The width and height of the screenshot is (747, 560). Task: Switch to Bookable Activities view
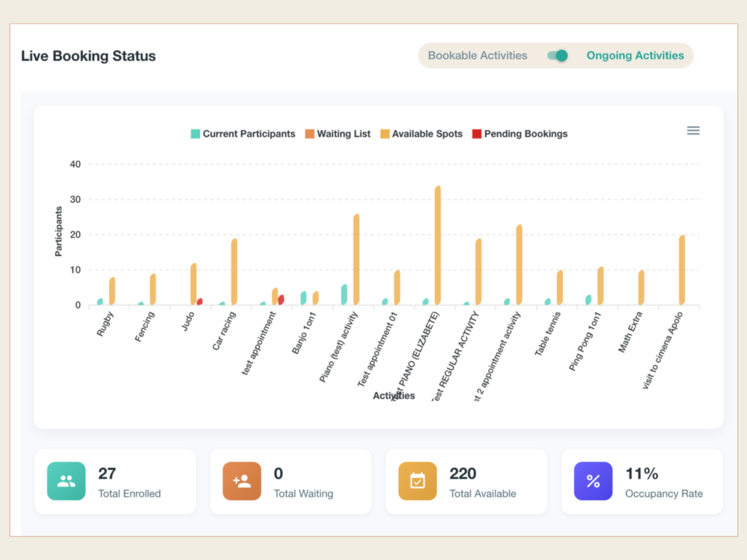tap(477, 55)
